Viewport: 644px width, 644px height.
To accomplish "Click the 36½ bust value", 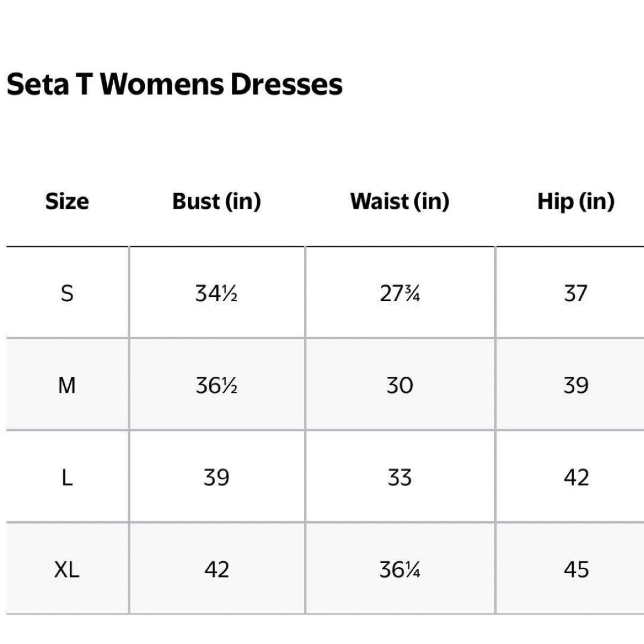I will coord(216,385).
